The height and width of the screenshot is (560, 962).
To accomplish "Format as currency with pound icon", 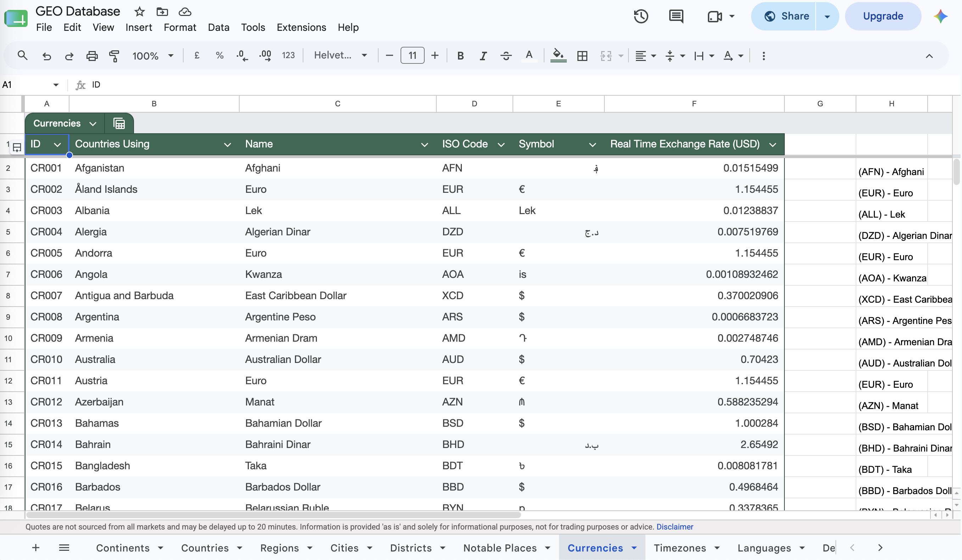I will point(197,56).
